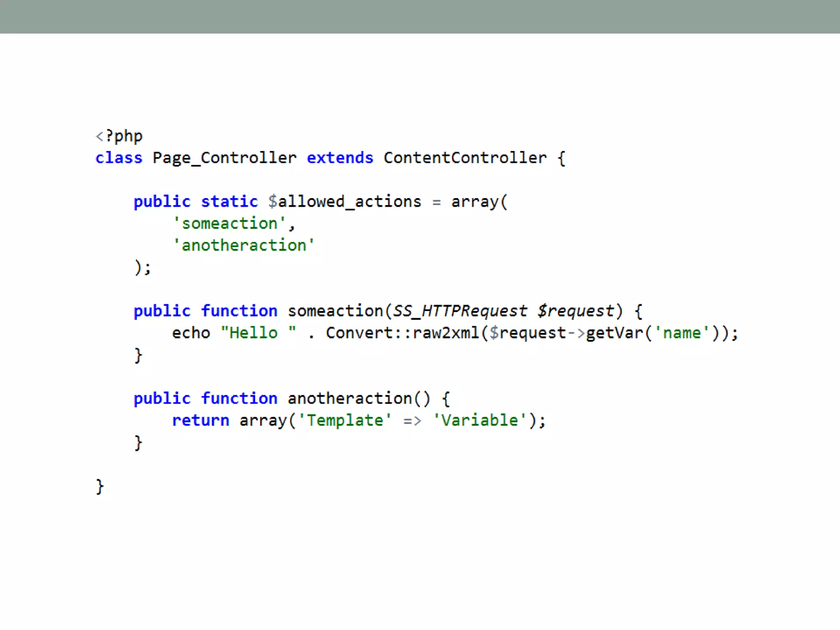Click the '<?php' opening tag

[119, 136]
